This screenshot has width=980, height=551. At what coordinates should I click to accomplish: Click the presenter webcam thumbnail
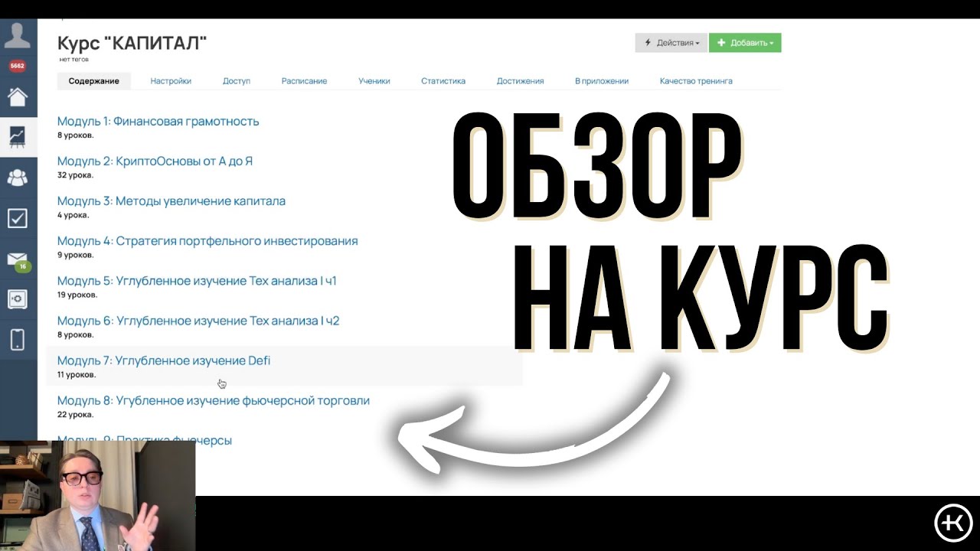[97, 495]
